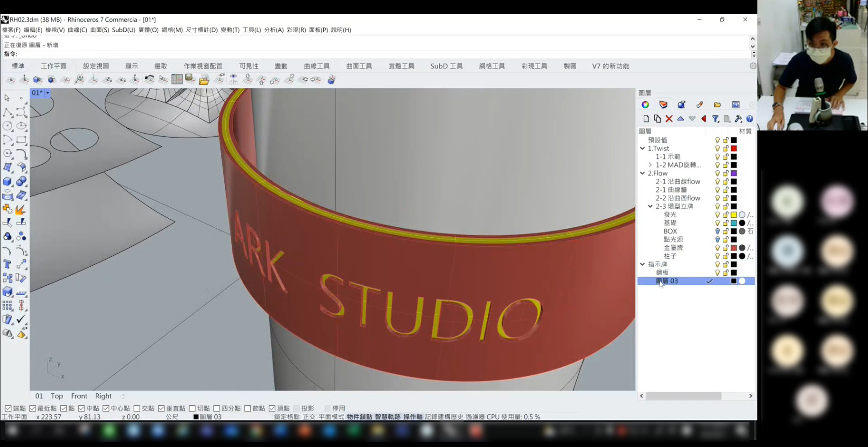This screenshot has height=447, width=868.
Task: Click the command history scroll-down arrow
Action: 753,47
